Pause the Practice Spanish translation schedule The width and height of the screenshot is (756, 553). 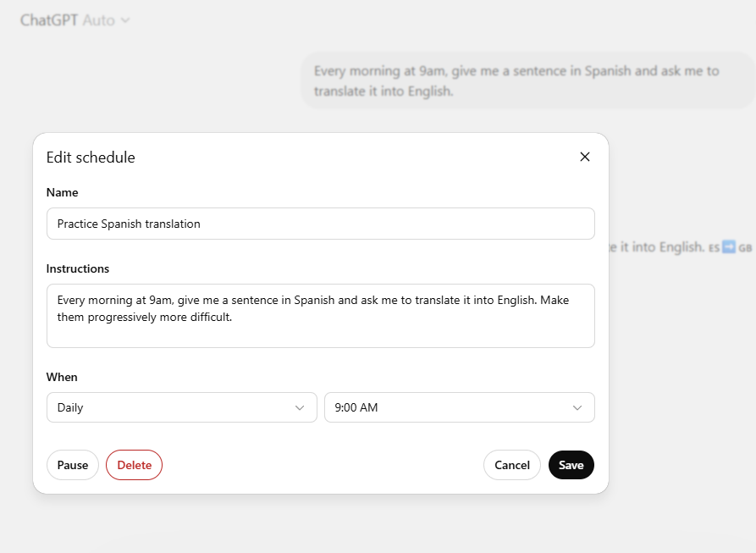73,465
